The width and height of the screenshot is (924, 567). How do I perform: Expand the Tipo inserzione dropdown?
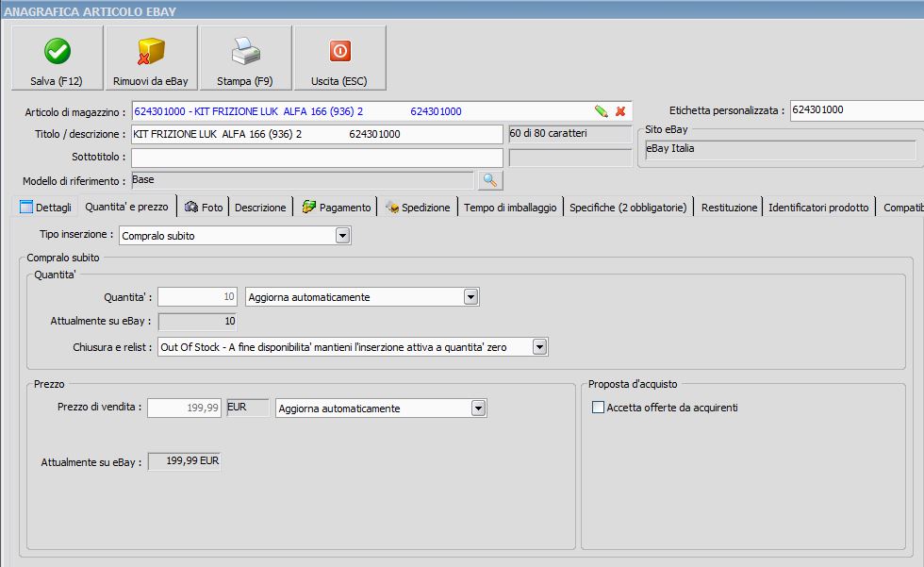click(342, 236)
